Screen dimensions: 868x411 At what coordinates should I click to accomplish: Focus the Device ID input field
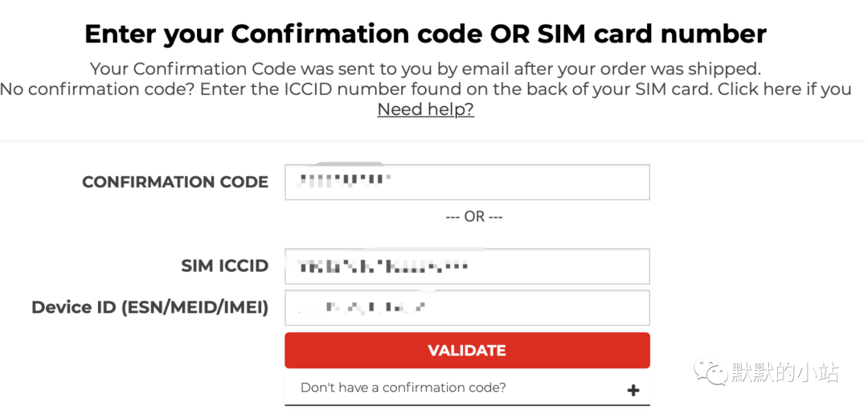467,307
